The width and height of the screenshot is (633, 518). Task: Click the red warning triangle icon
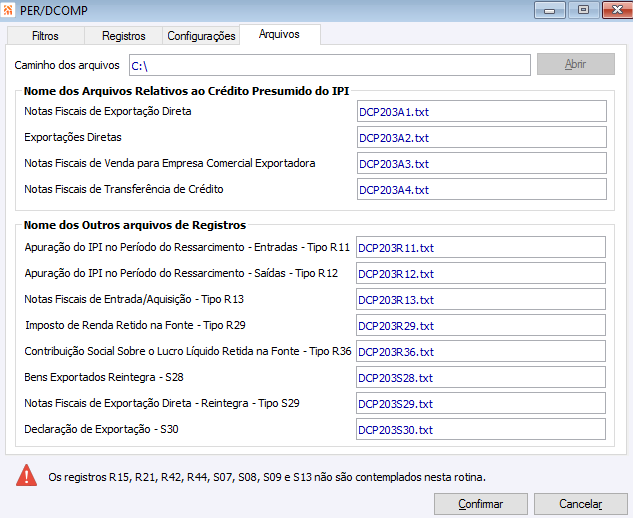click(26, 475)
